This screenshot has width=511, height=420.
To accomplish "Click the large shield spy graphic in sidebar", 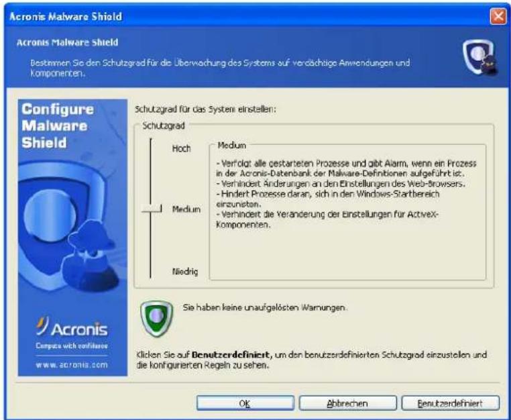I will pos(70,227).
